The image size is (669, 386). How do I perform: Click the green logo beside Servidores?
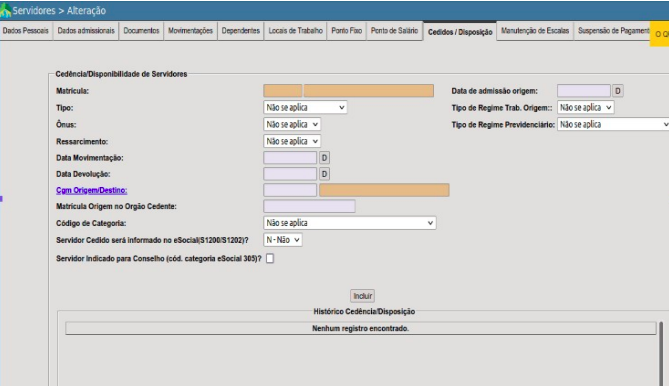coord(6,10)
